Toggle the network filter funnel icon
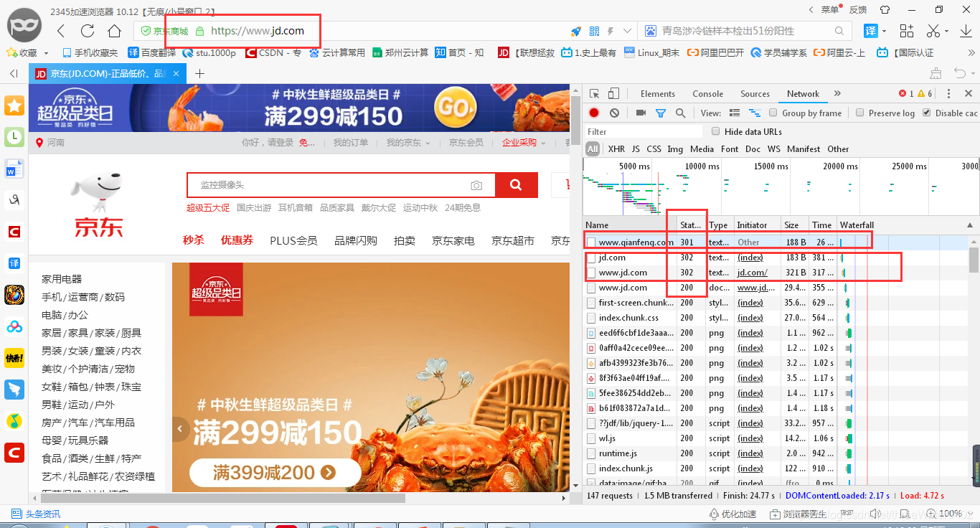980x528 pixels. tap(661, 113)
